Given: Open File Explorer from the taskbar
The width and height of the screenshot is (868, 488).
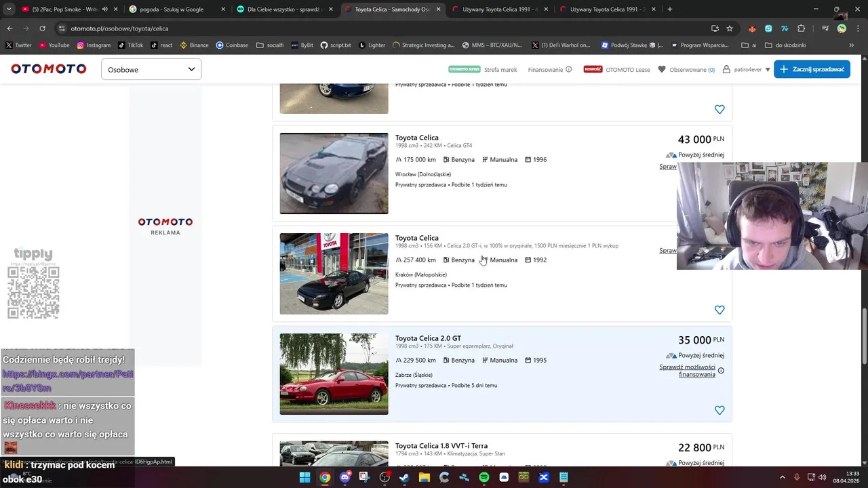Looking at the screenshot, I should click(425, 477).
